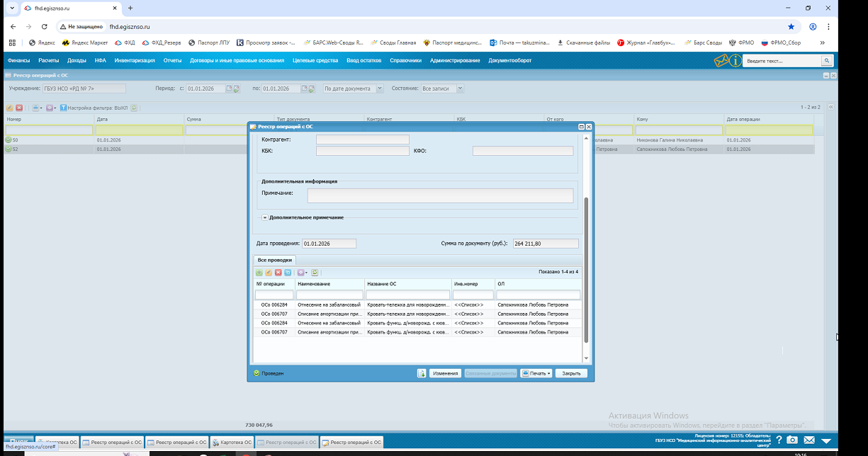Image resolution: width=868 pixels, height=456 pixels.
Task: Select the Все проводки tab
Action: pyautogui.click(x=274, y=260)
